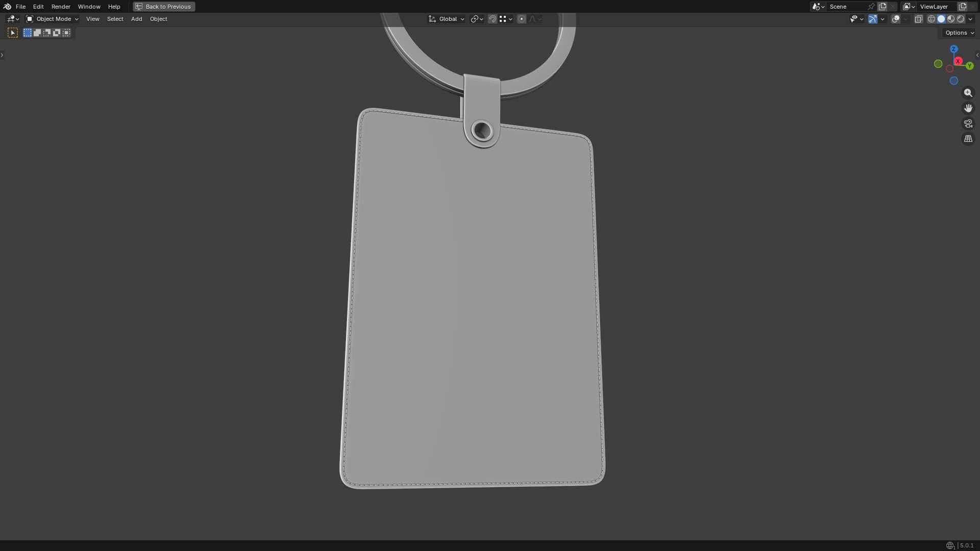Click the status bar globe icon
The width and height of the screenshot is (980, 551).
[950, 545]
